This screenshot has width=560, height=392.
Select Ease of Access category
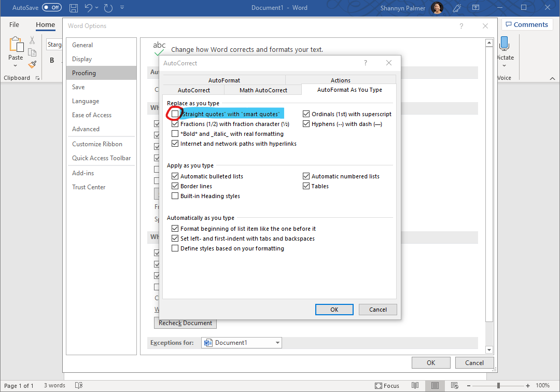(102, 115)
